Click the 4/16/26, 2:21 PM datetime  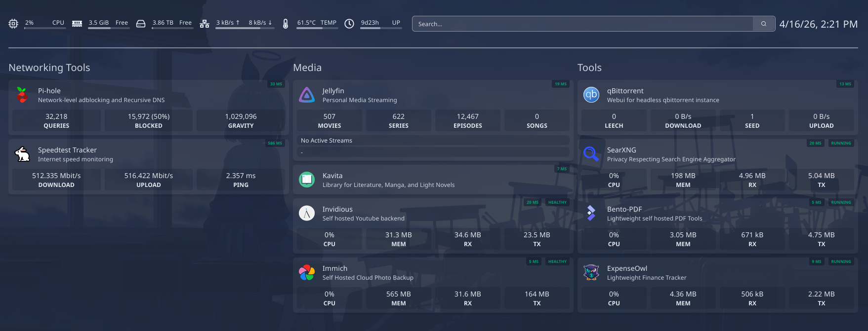click(819, 24)
